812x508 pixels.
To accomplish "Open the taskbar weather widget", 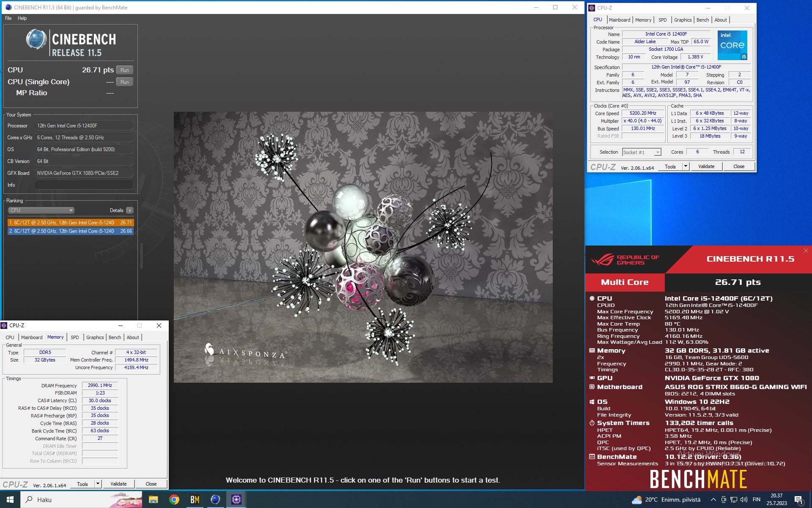I will tap(667, 500).
